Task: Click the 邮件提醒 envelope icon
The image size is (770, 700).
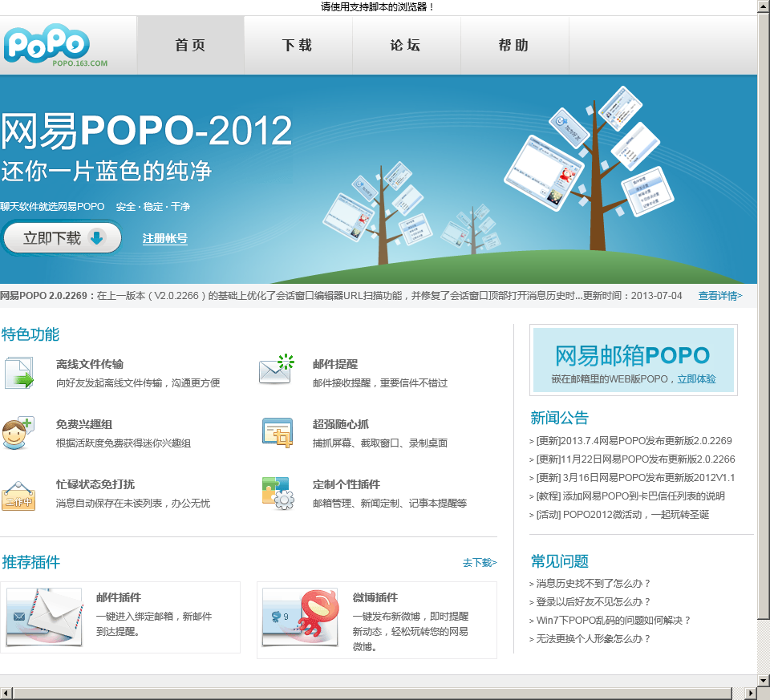Action: [277, 369]
